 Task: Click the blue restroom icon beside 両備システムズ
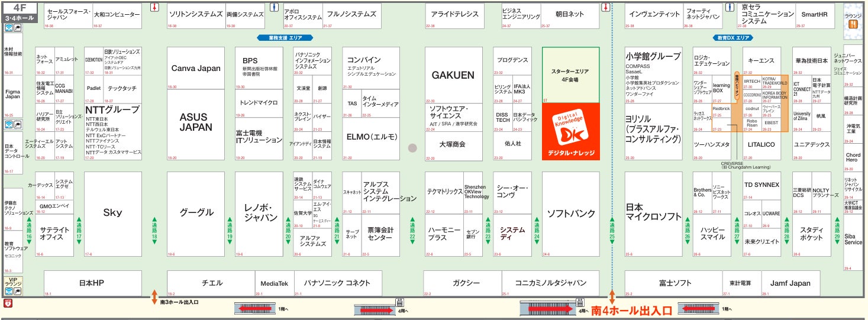coord(273,8)
